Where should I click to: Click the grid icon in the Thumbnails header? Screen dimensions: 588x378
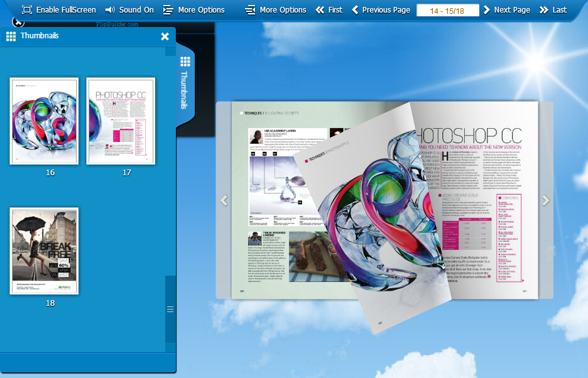point(11,36)
